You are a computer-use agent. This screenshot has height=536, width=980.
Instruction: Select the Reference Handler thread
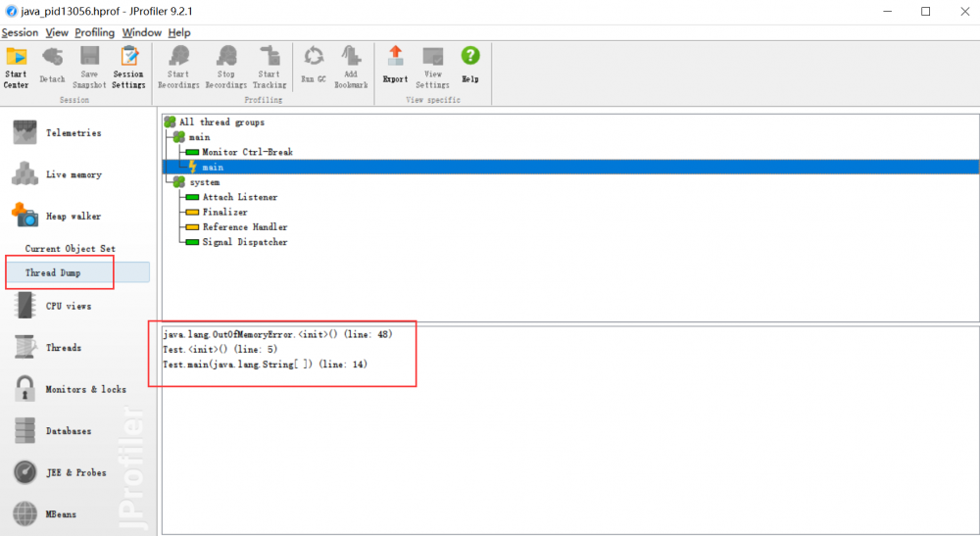[x=237, y=226]
